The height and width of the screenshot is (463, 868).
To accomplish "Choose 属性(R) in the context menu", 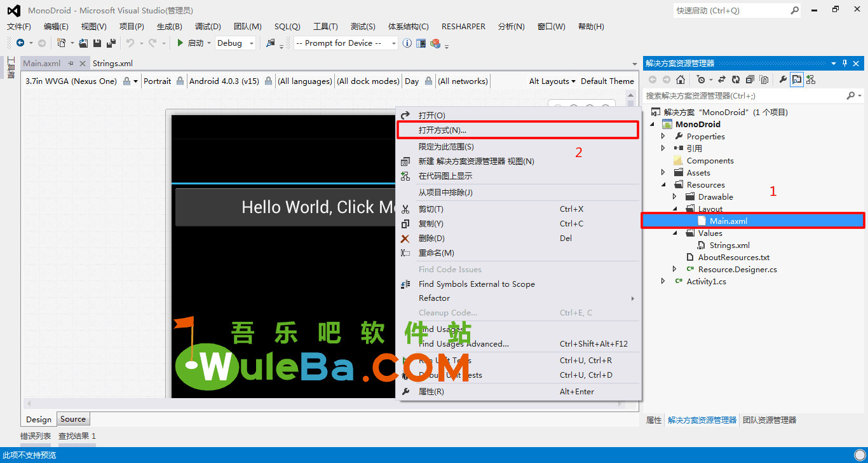I will (x=518, y=391).
